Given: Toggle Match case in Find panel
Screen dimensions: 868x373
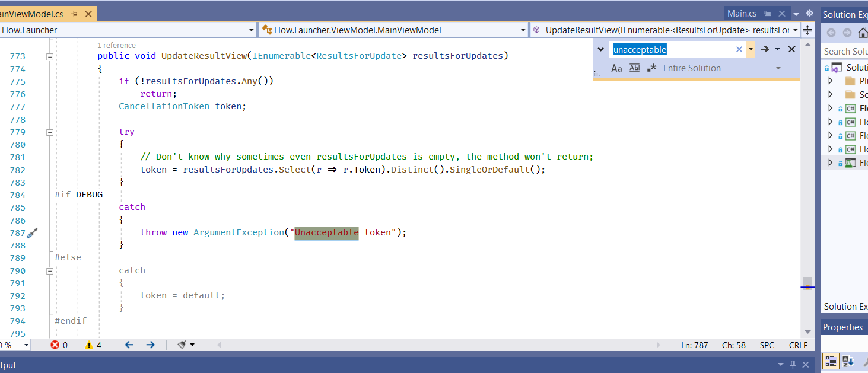Looking at the screenshot, I should (616, 68).
